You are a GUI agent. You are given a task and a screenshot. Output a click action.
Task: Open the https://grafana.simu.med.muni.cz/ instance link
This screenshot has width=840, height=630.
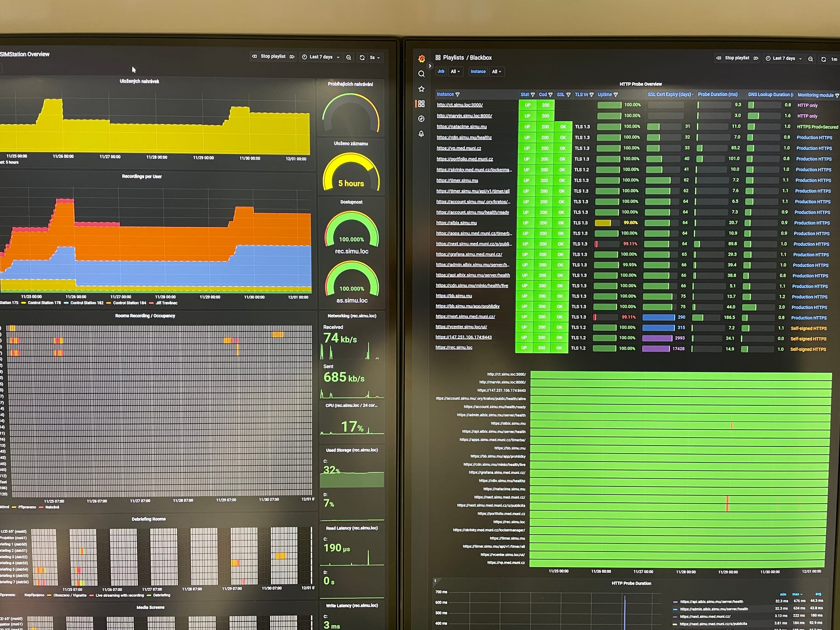pos(469,255)
